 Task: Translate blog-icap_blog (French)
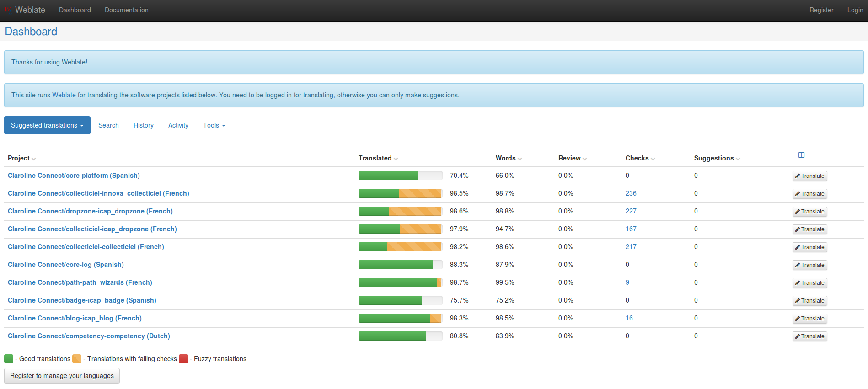[810, 319]
